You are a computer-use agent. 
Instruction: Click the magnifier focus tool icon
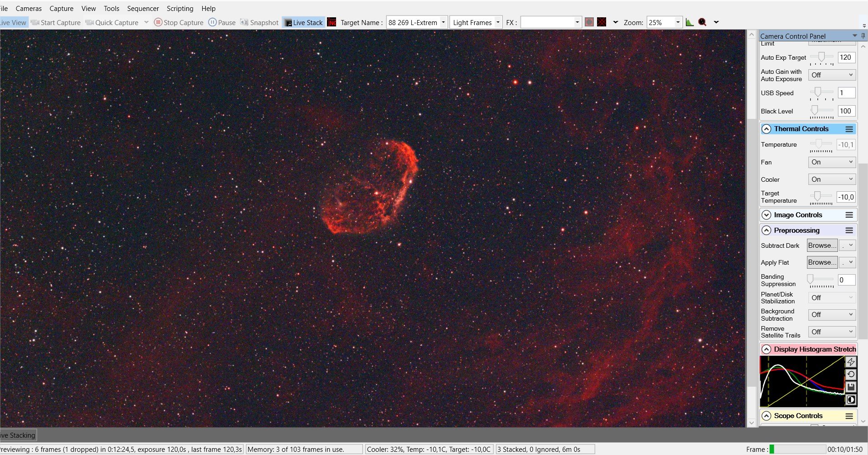(x=702, y=22)
